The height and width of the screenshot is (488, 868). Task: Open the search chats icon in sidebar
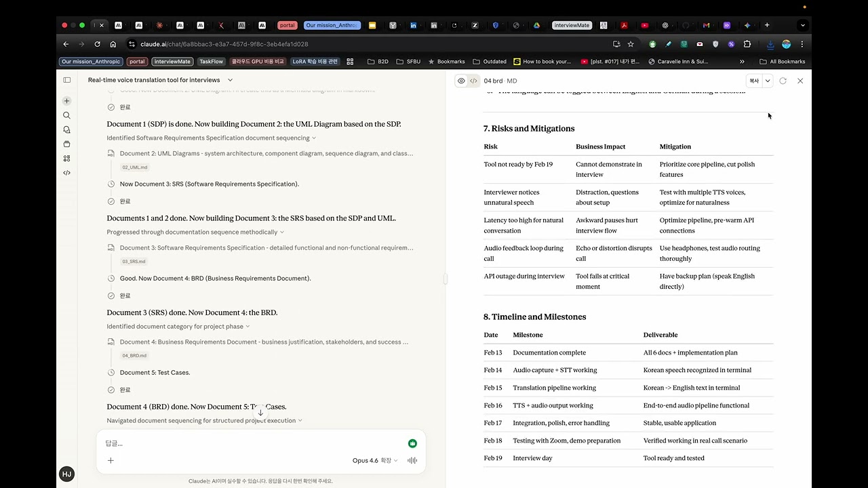point(66,115)
